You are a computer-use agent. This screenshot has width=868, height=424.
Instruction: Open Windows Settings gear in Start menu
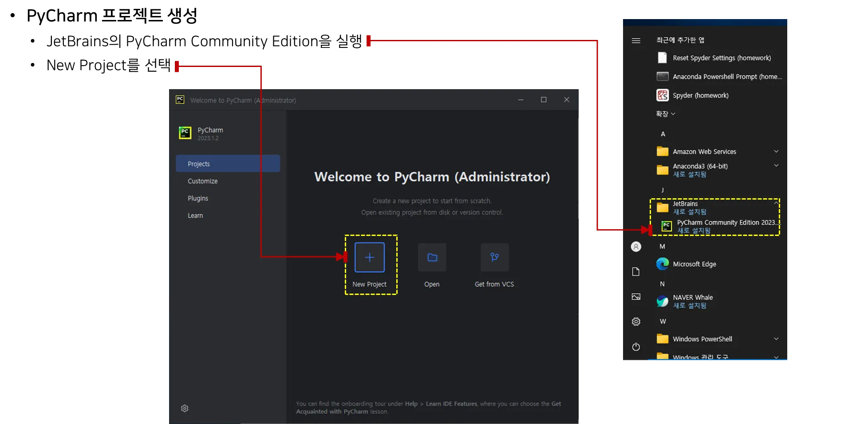tap(636, 322)
